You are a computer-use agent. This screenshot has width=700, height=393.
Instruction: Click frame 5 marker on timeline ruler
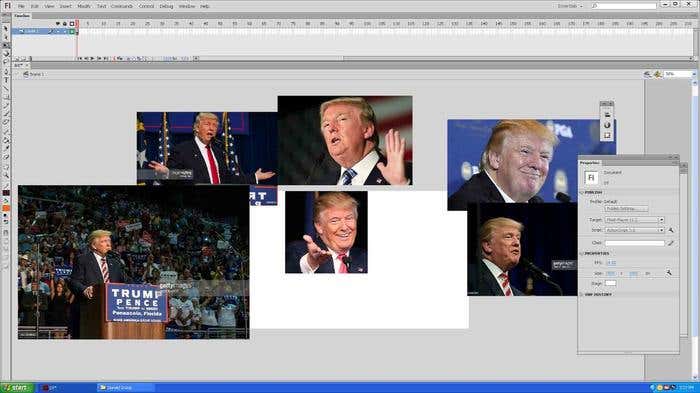[x=88, y=24]
